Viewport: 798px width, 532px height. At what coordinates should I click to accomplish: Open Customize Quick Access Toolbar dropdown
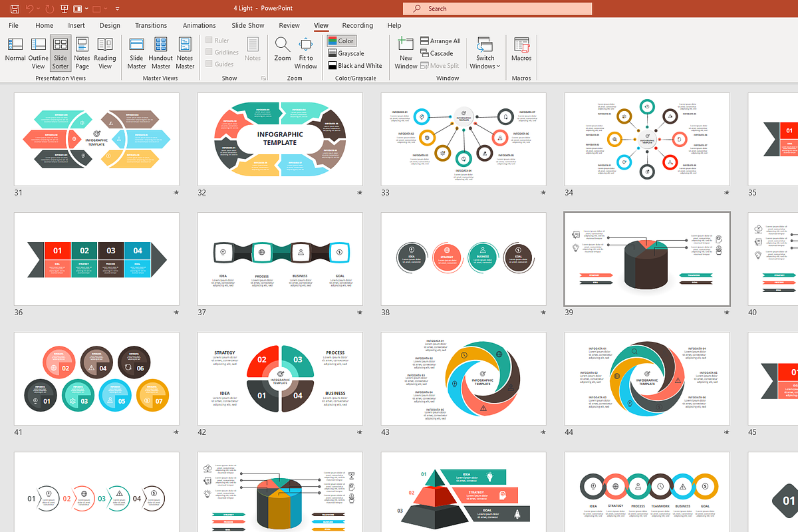tap(118, 9)
